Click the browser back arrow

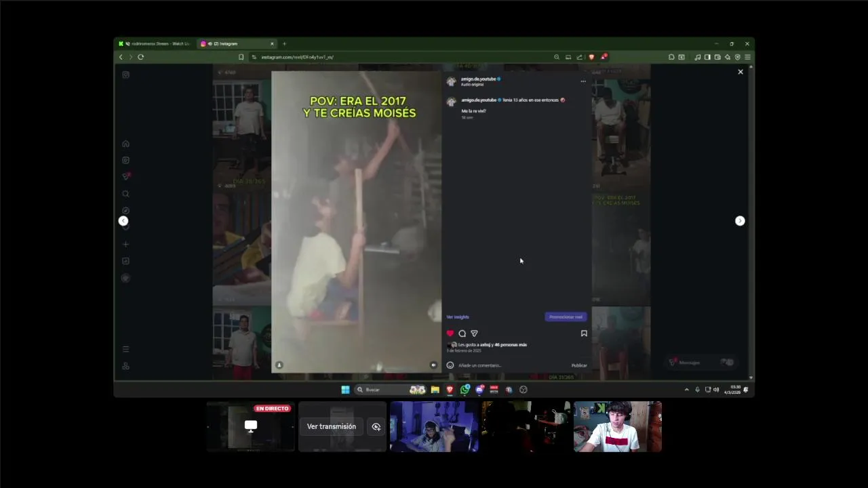[x=121, y=57]
